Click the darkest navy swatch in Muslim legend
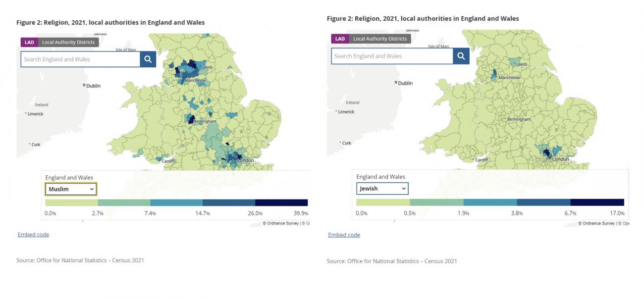Image resolution: width=644 pixels, height=298 pixels. pyautogui.click(x=281, y=202)
